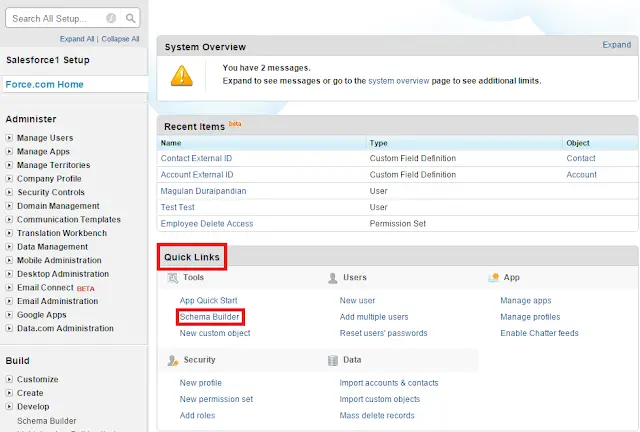Image resolution: width=640 pixels, height=432 pixels.
Task: Click the New user link
Action: point(357,301)
